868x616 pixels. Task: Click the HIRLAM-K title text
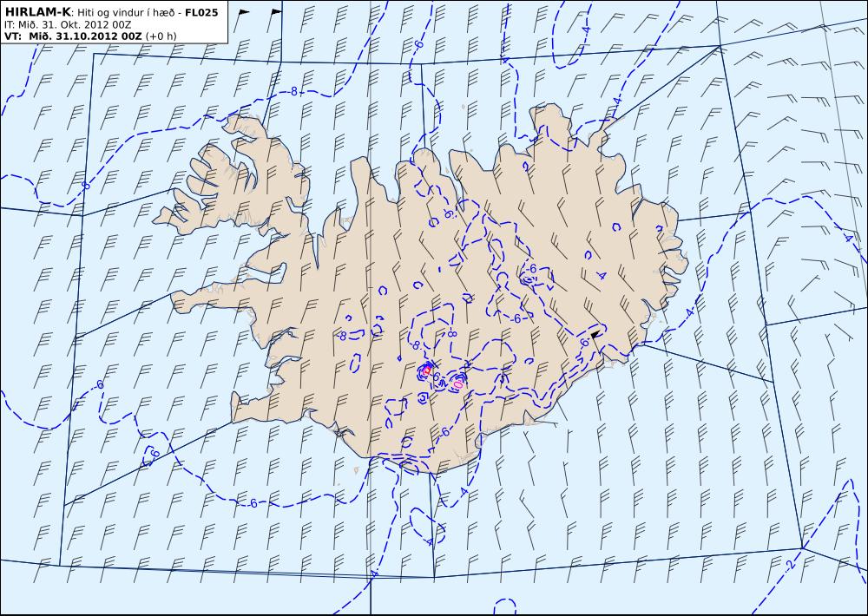click(37, 11)
